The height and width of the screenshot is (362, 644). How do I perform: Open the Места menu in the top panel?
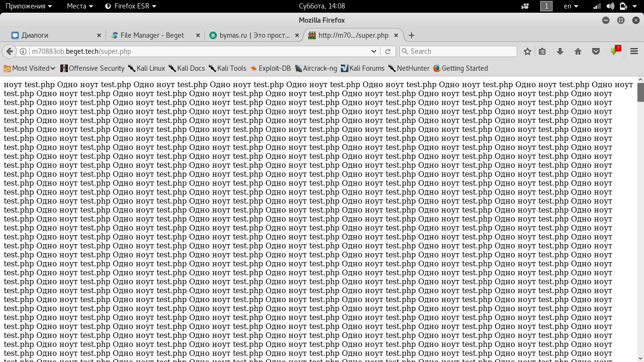[80, 6]
